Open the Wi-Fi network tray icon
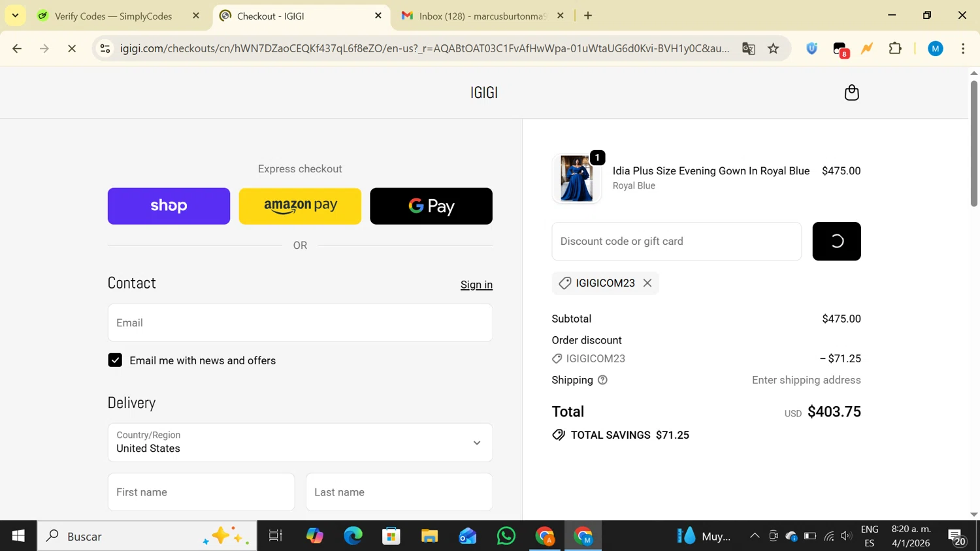Screen dimensions: 980x551 (x=829, y=536)
